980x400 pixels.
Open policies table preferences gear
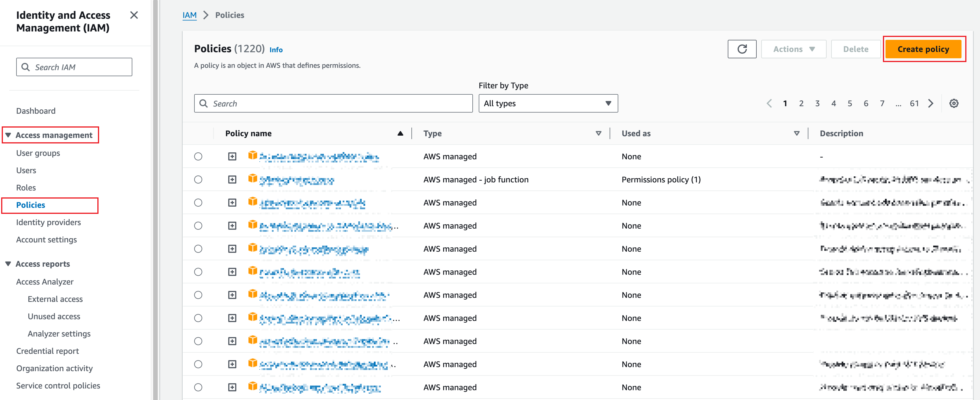click(x=954, y=103)
